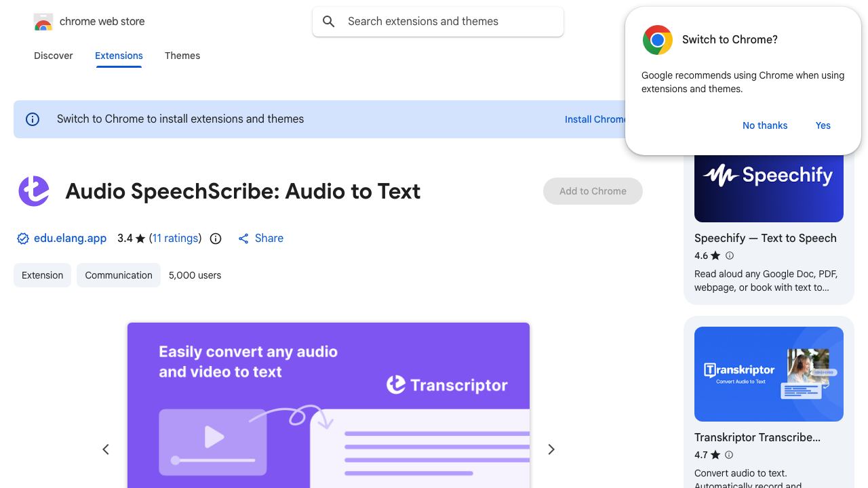
Task: Click the Audio SpeechScribe extension logo
Action: (x=34, y=191)
